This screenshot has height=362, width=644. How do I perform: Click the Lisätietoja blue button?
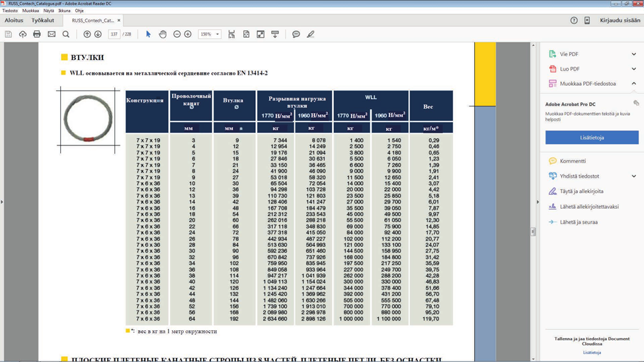pos(592,137)
